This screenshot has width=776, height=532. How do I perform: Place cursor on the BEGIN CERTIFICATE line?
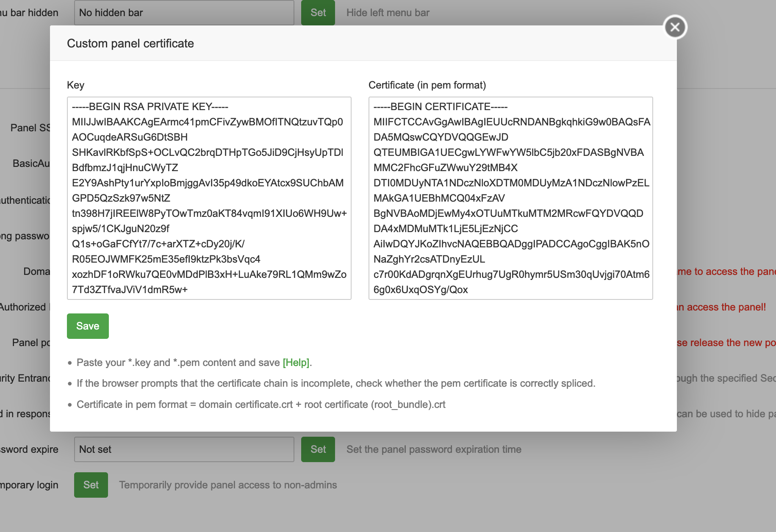pyautogui.click(x=441, y=107)
